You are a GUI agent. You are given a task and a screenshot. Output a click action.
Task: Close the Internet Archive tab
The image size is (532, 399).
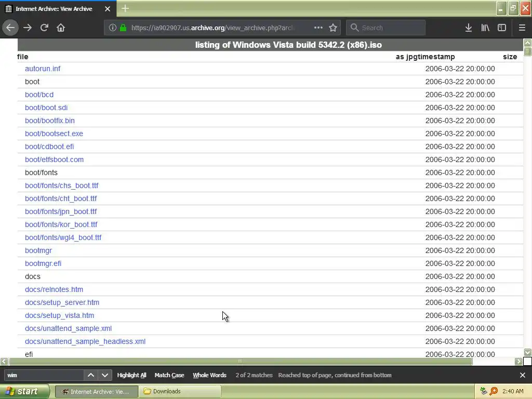[107, 9]
